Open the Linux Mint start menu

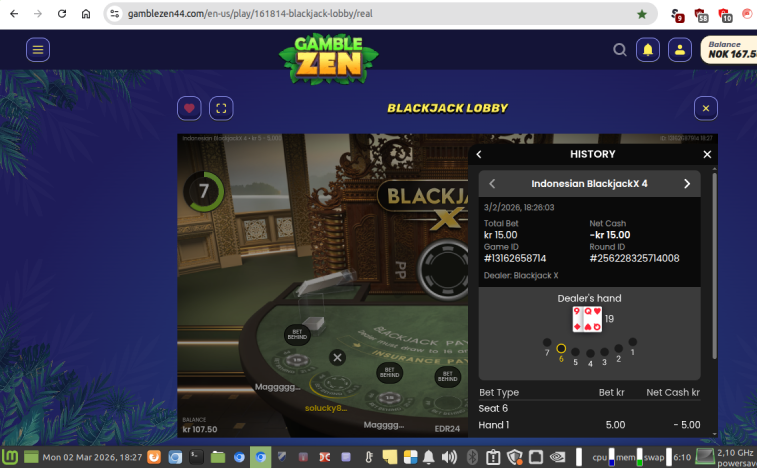(x=11, y=457)
